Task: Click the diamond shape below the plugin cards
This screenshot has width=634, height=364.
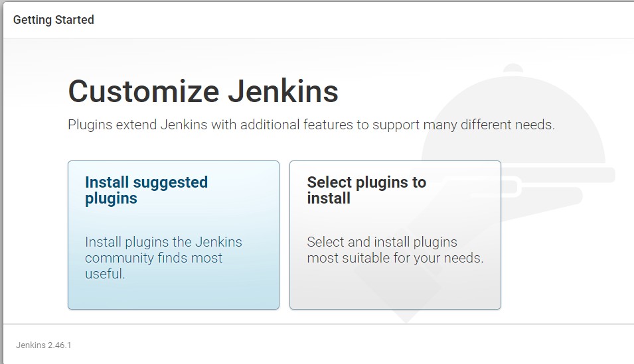Action: 406,316
